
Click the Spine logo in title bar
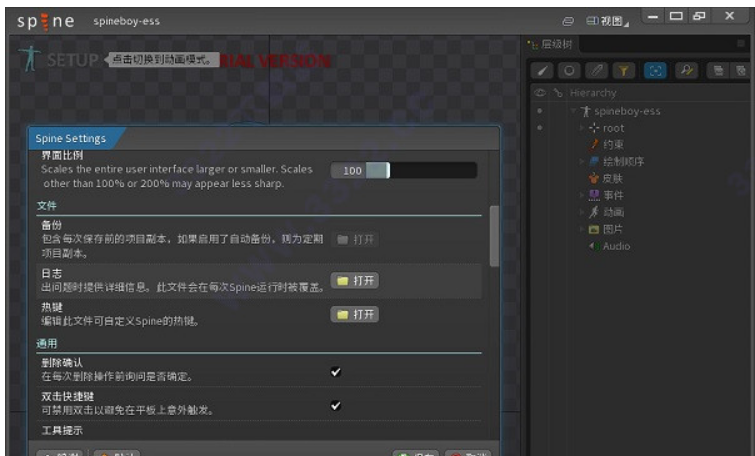[x=45, y=22]
